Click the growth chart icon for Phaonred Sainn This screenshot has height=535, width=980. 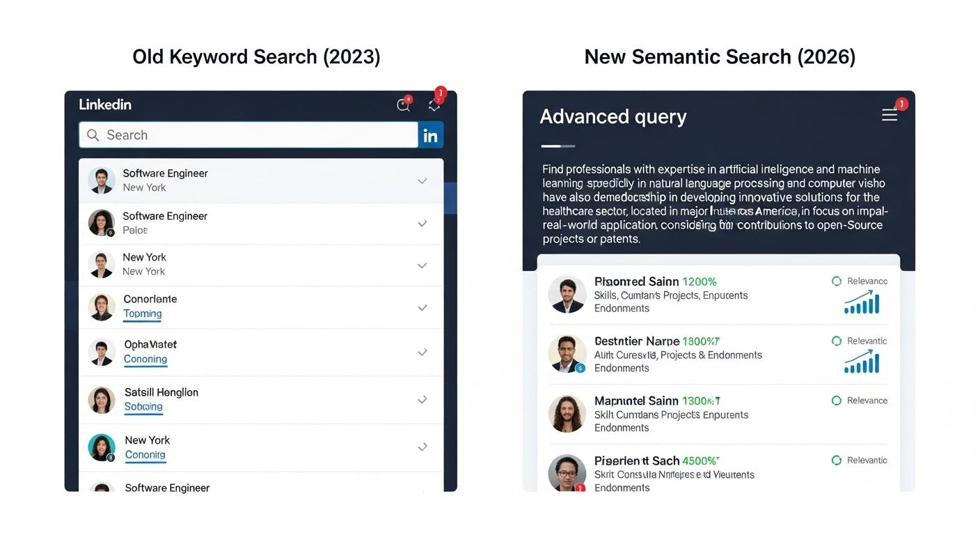[x=862, y=303]
